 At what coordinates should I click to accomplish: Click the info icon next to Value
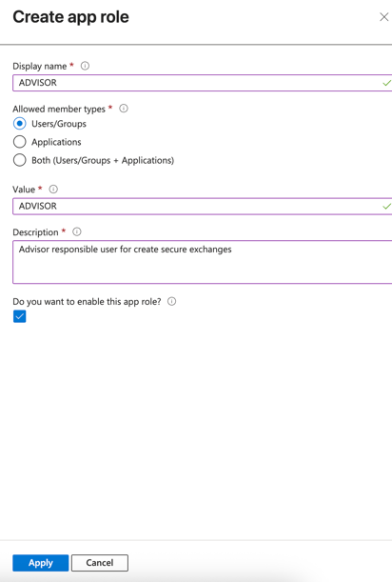tap(53, 189)
